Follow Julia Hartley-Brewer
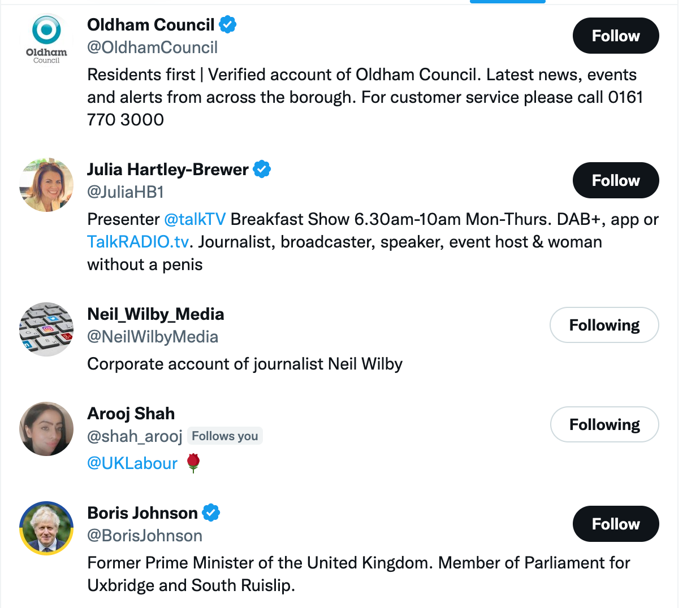This screenshot has width=700, height=608. click(615, 180)
